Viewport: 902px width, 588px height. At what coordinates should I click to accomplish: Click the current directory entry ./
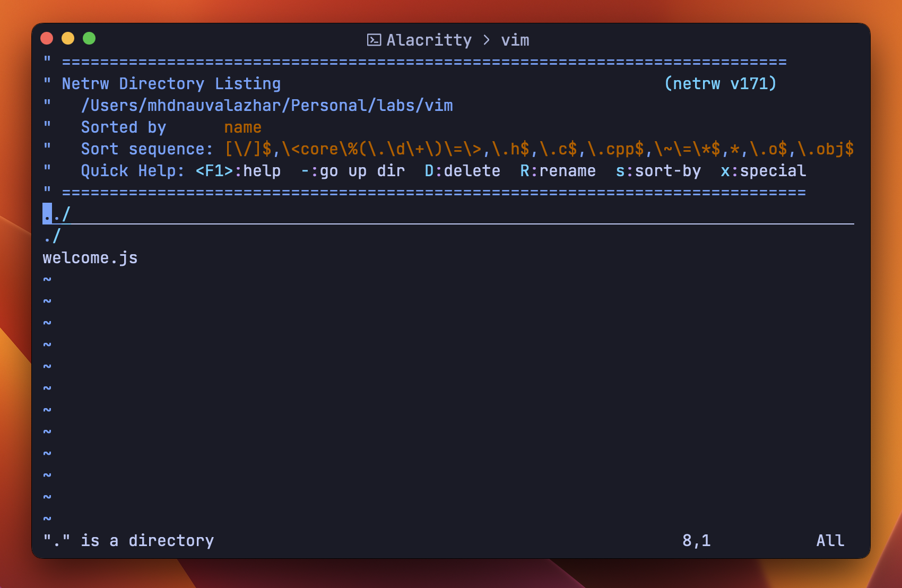[x=51, y=236]
